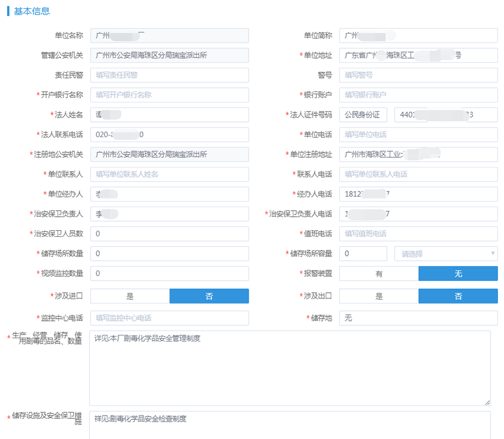Open the 请选择 capacity unit dropdown
Viewport: 504px width, 439px height.
pos(446,254)
